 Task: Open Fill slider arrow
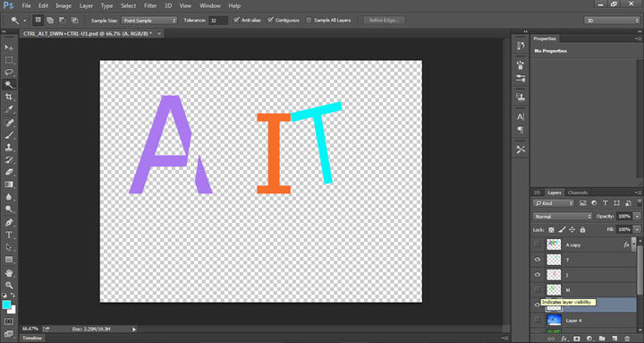637,229
